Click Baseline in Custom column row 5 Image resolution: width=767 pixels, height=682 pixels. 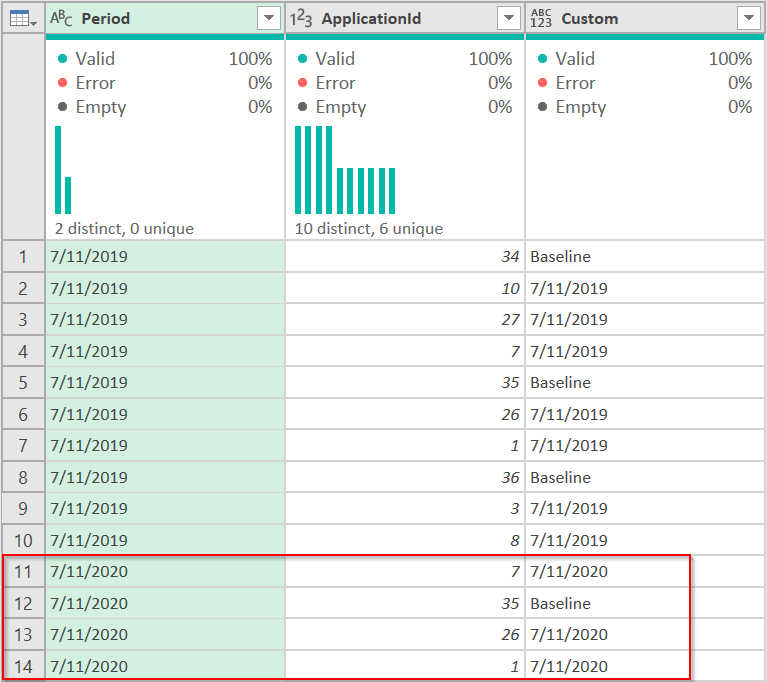pyautogui.click(x=645, y=383)
